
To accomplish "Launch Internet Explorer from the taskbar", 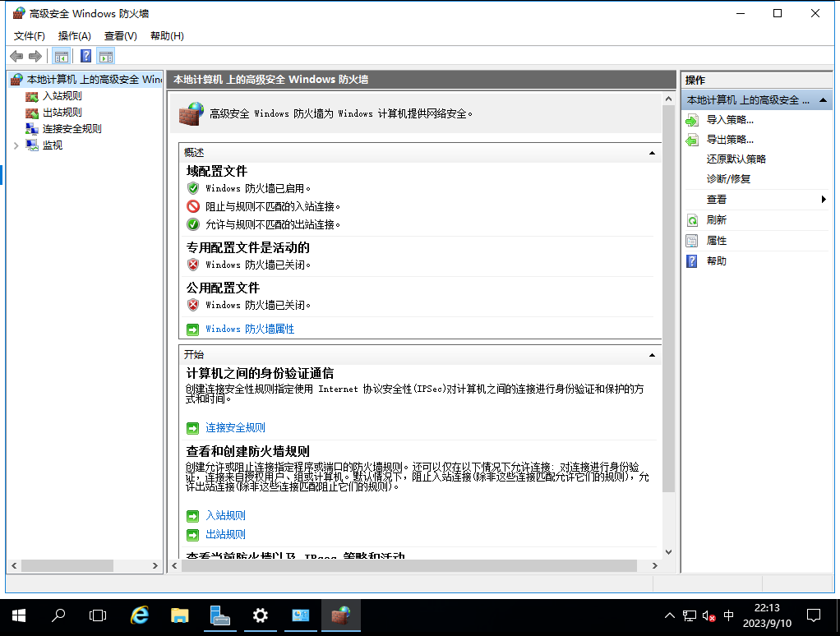I will click(x=139, y=616).
